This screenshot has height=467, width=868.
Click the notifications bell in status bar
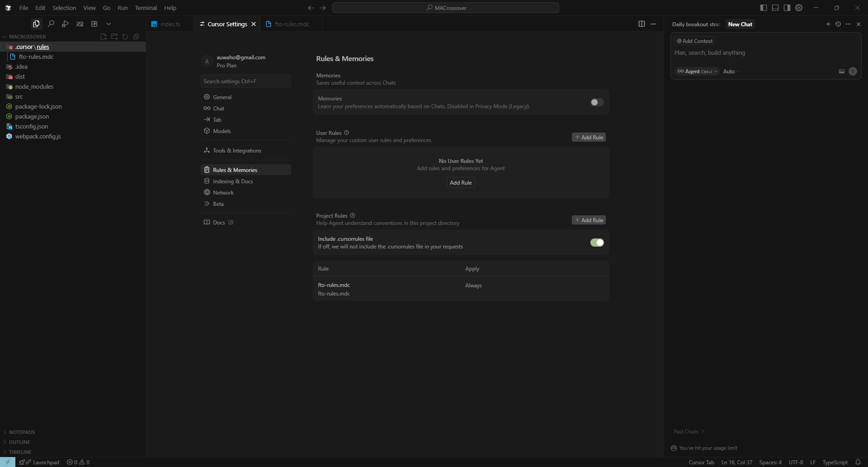[x=858, y=462]
